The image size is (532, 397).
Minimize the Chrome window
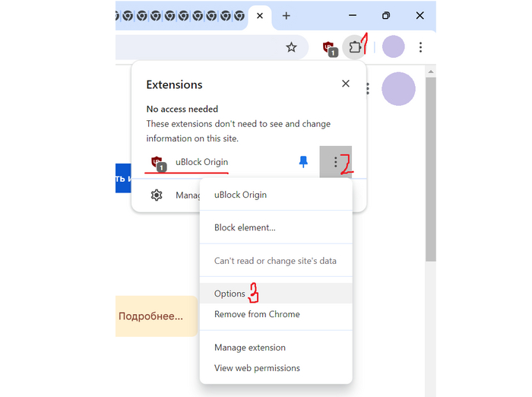(x=353, y=16)
